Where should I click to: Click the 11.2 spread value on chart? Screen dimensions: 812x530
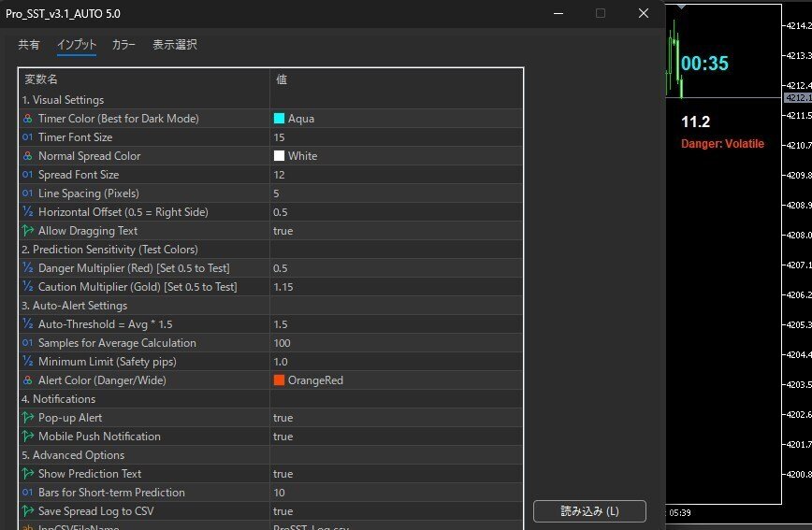coord(695,122)
